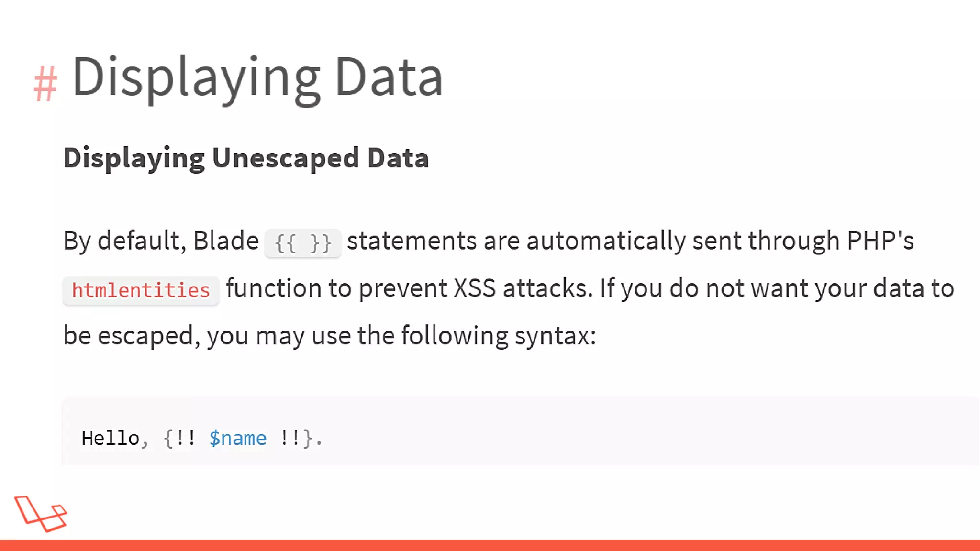Click the opening {!! delimiter
The height and width of the screenshot is (551, 980).
pos(179,438)
